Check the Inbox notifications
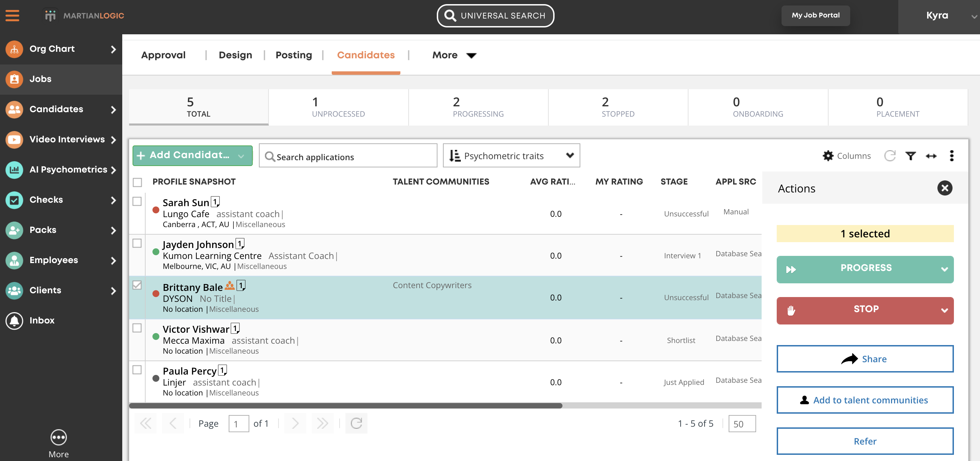This screenshot has height=461, width=980. (42, 320)
